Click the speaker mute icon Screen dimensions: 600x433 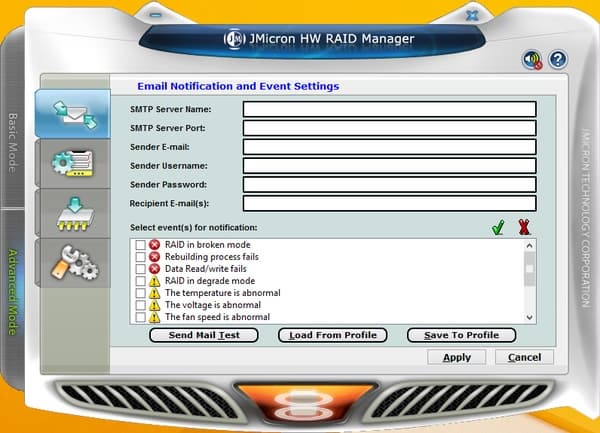pyautogui.click(x=532, y=60)
